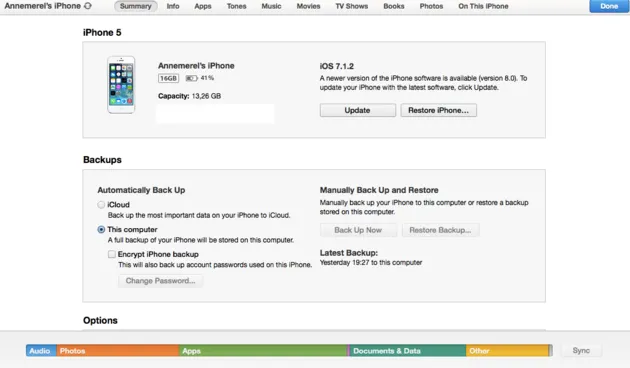Click the Capacity 13,26 GB text

click(189, 96)
